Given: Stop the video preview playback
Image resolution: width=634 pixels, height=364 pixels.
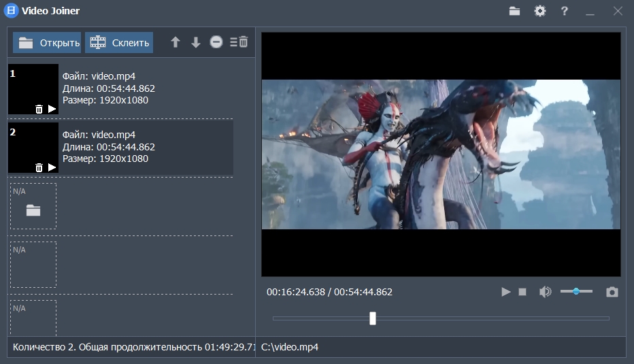Looking at the screenshot, I should point(522,292).
